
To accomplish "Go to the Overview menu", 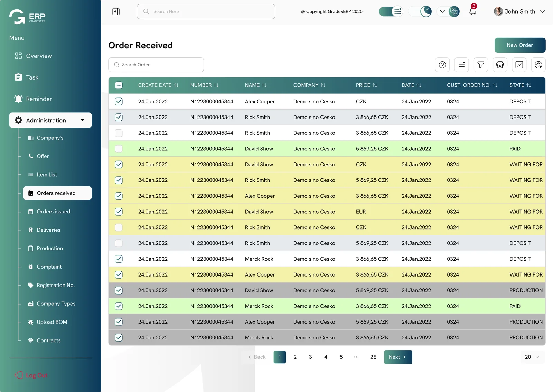I will click(39, 56).
